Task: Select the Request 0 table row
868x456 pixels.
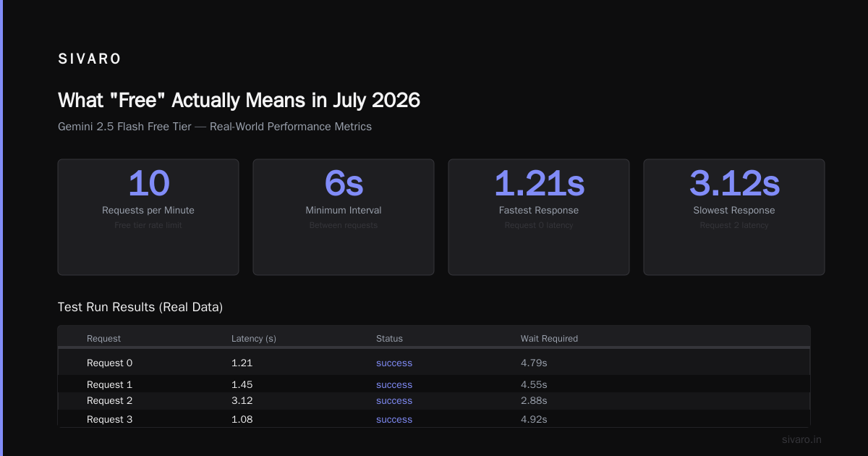Action: (x=434, y=363)
